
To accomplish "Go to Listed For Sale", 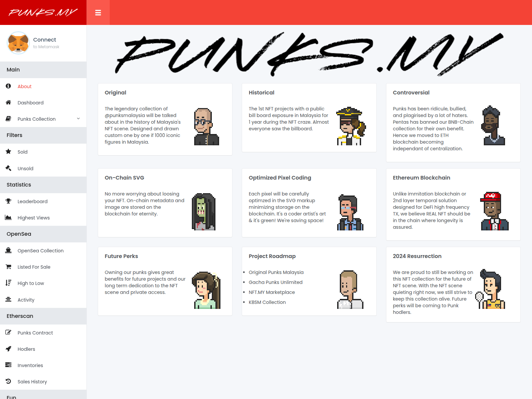I will 43,267.
